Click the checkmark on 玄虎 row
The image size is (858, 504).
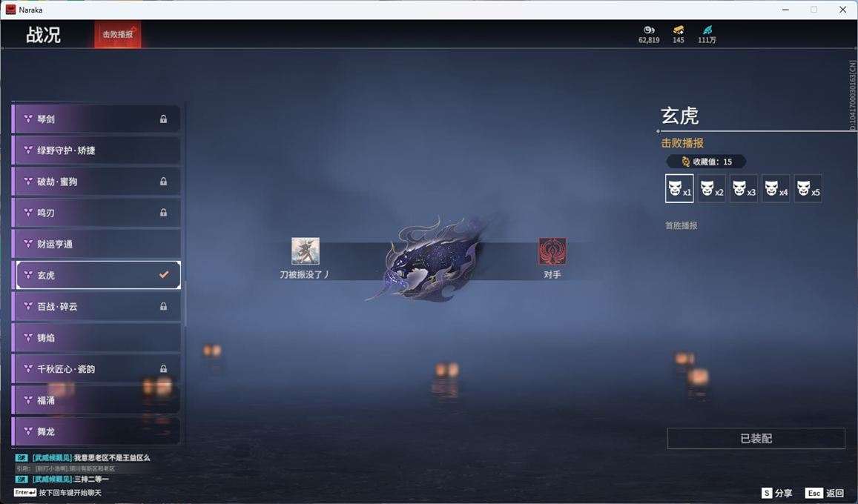164,274
